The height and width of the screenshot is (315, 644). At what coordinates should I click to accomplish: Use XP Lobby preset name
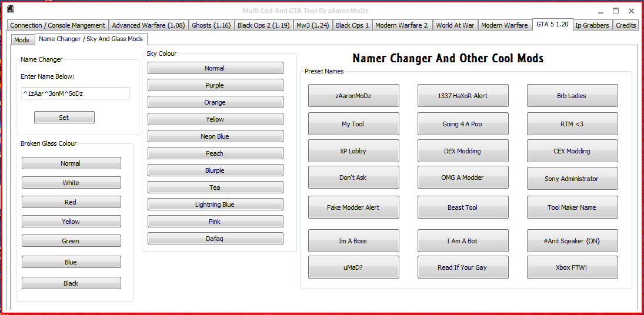[353, 151]
